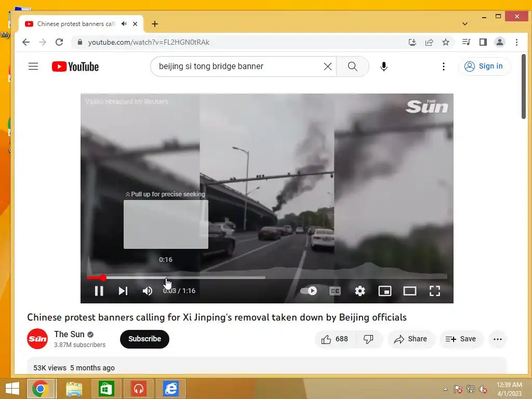Open Chrome three-dot menu
This screenshot has height=399, width=532.
pyautogui.click(x=516, y=42)
